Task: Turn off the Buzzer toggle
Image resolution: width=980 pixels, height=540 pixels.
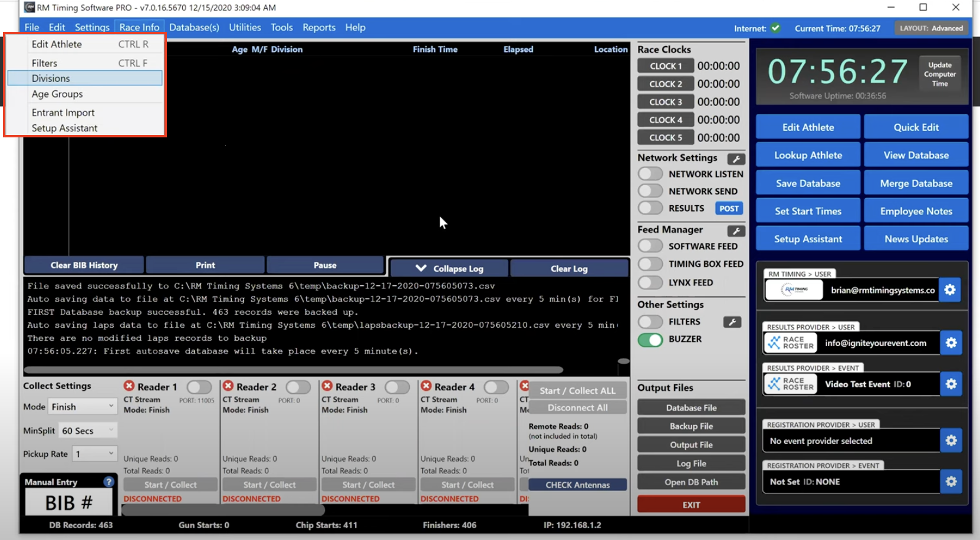Action: [650, 340]
